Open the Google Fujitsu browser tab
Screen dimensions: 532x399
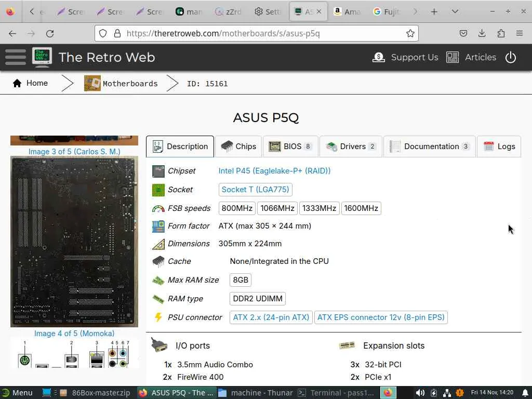(387, 11)
